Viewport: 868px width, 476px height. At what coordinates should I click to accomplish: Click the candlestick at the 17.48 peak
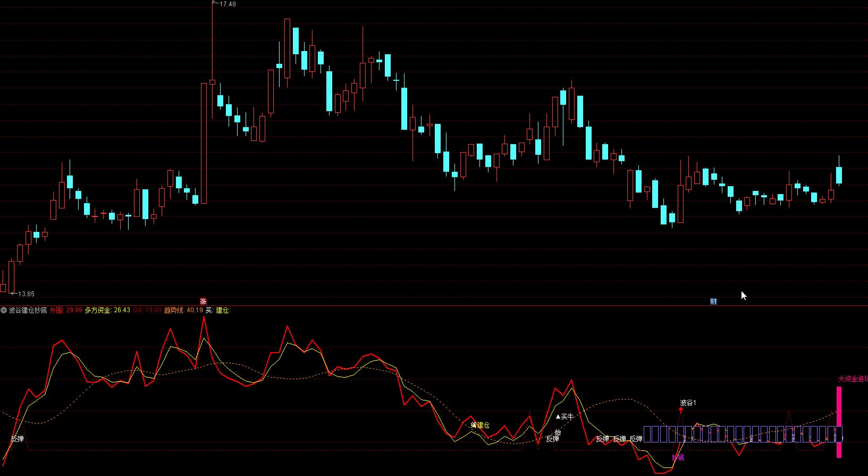tap(212, 82)
